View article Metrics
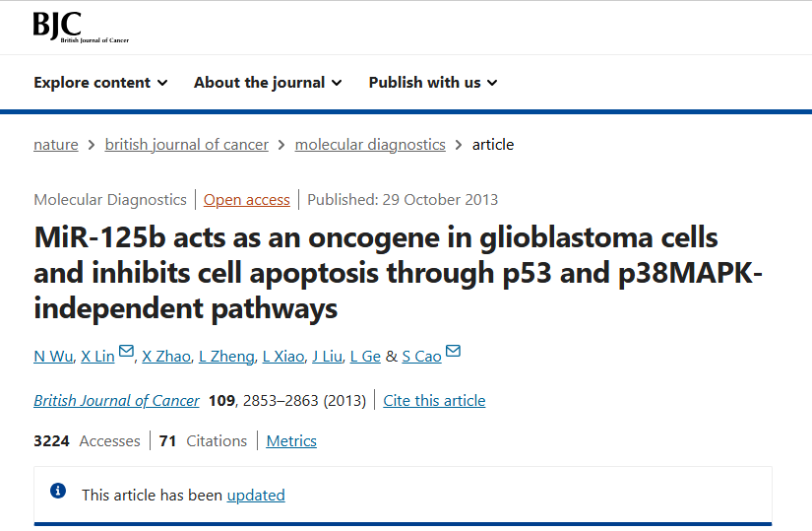812x531 pixels. point(291,440)
